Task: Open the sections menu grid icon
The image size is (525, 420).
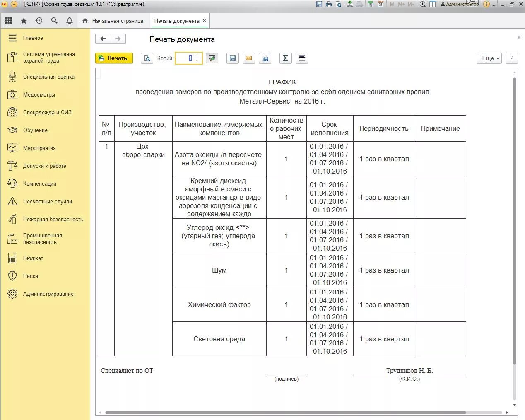Action: pyautogui.click(x=8, y=21)
